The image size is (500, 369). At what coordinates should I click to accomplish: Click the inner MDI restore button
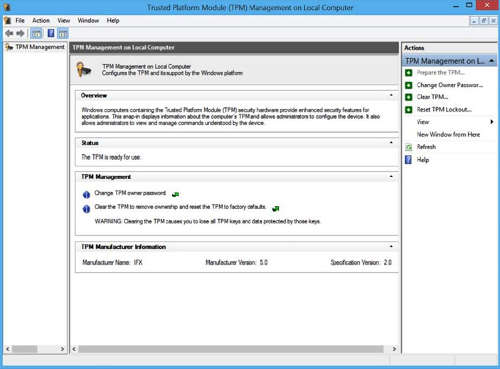point(483,21)
